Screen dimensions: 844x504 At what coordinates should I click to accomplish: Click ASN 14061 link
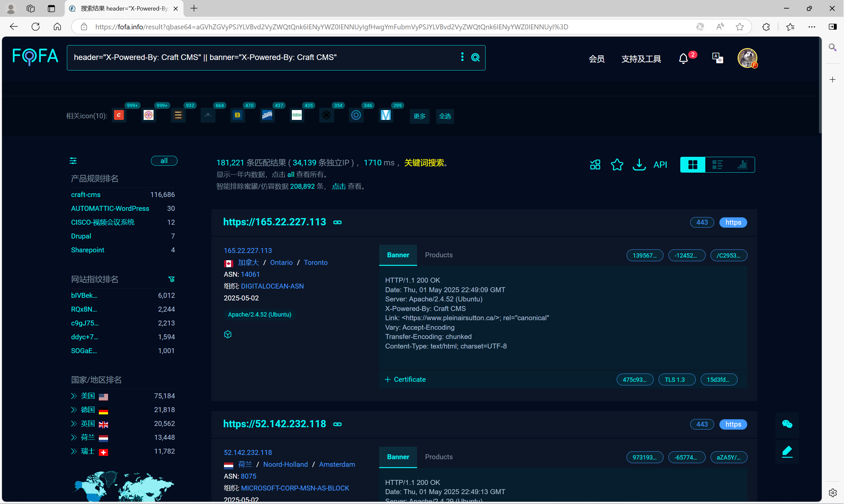tap(250, 274)
